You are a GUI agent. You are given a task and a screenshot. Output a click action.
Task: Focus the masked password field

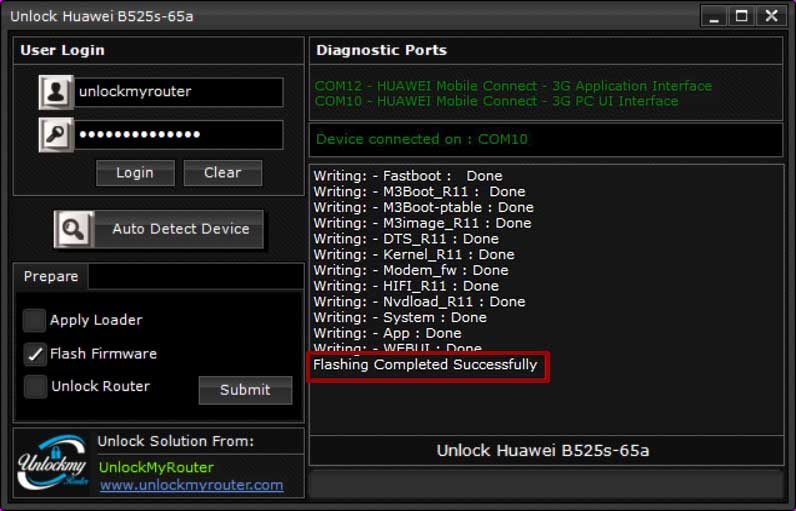pos(179,134)
